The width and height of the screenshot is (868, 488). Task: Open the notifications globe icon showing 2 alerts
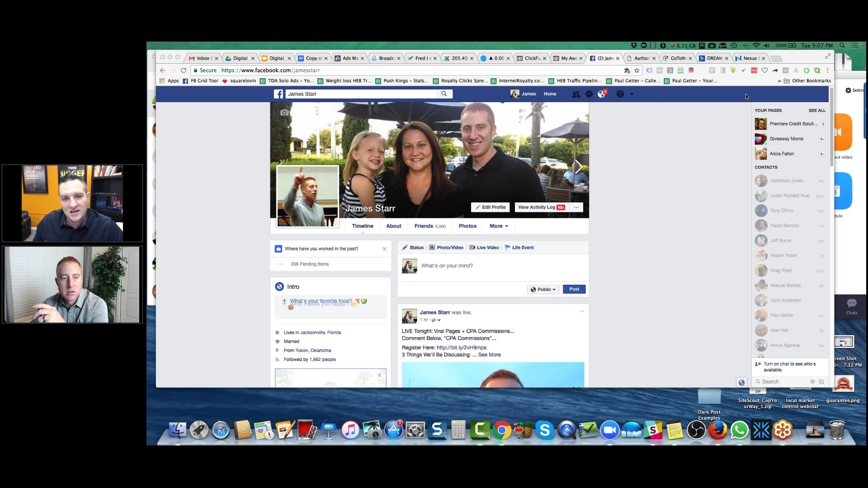pyautogui.click(x=601, y=94)
